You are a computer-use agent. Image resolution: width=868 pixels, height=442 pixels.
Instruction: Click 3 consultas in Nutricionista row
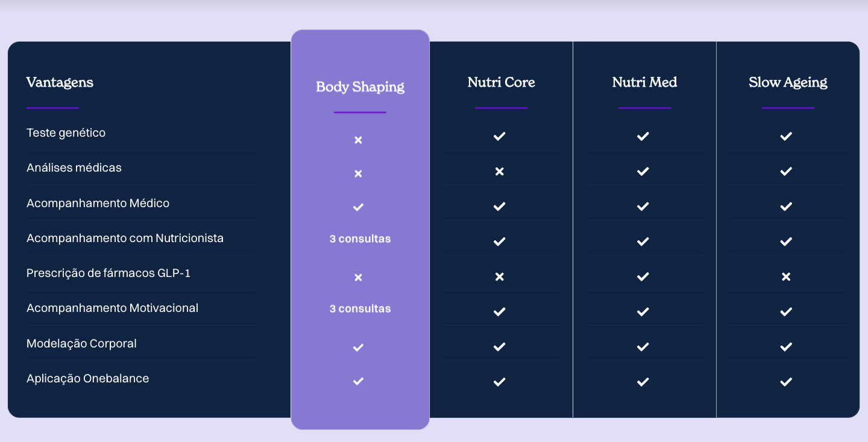360,239
